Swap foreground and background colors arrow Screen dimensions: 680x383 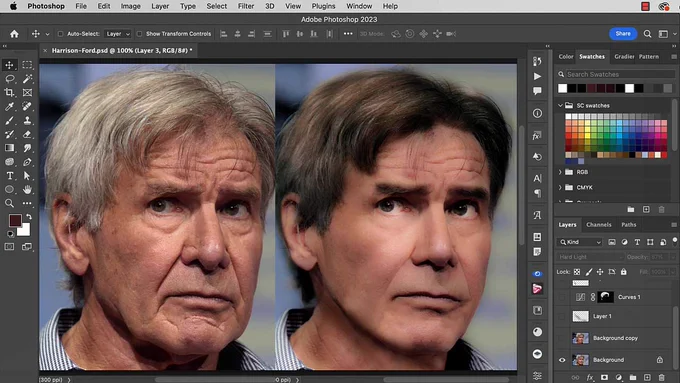pyautogui.click(x=29, y=216)
